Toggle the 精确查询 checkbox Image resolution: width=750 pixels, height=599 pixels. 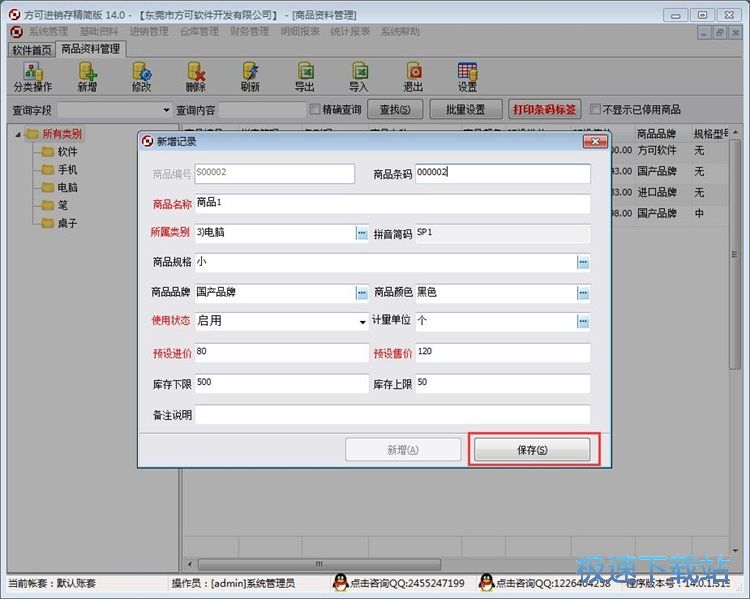pyautogui.click(x=314, y=110)
